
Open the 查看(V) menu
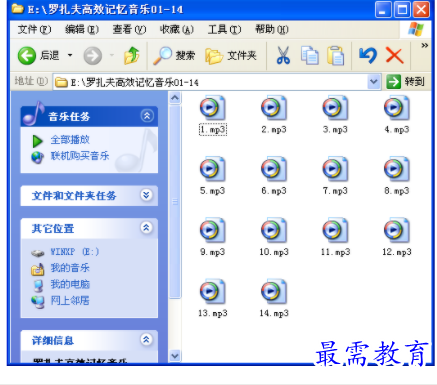[129, 29]
